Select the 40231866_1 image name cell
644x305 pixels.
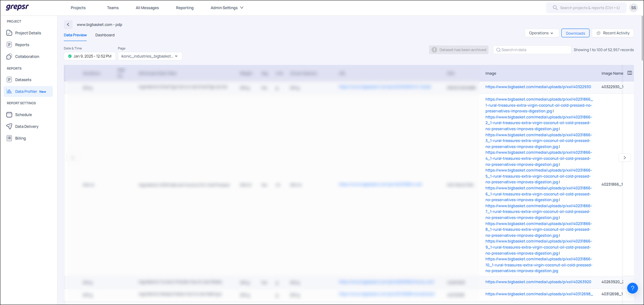pyautogui.click(x=612, y=184)
